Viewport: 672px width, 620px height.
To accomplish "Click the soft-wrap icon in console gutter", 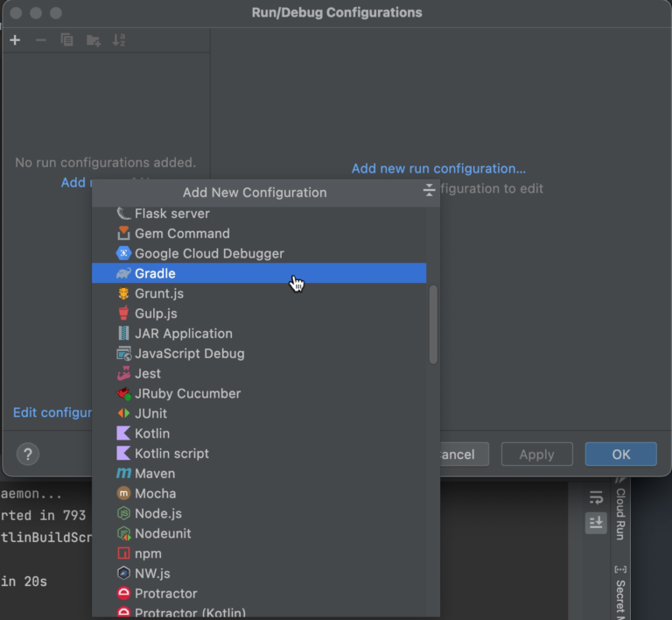I will click(596, 497).
